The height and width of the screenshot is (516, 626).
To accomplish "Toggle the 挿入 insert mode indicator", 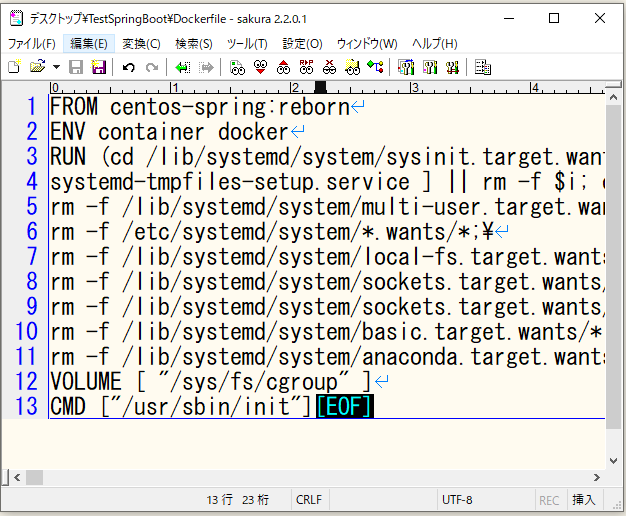I will 584,500.
